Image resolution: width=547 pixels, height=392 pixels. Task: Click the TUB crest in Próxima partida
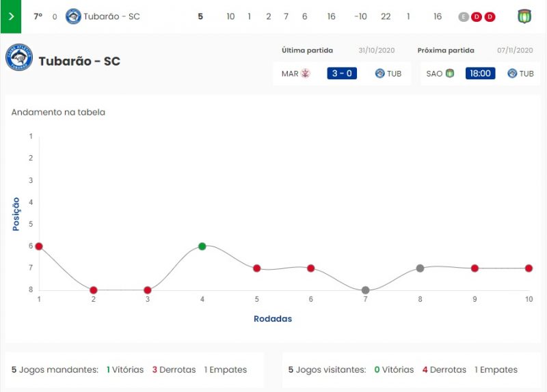coord(512,73)
